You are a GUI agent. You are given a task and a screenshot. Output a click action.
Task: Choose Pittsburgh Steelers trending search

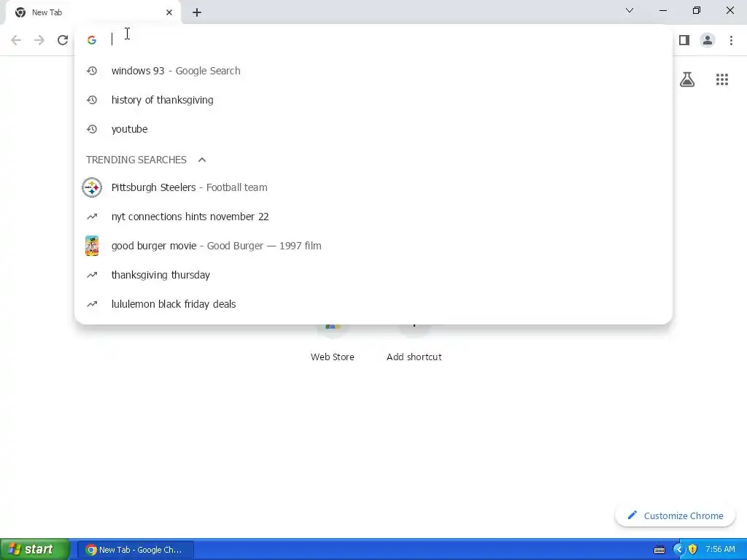click(x=373, y=187)
